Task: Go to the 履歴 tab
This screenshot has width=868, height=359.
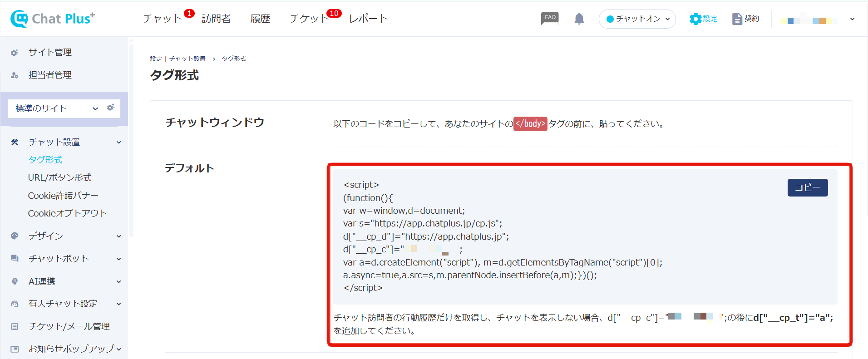Action: click(260, 19)
